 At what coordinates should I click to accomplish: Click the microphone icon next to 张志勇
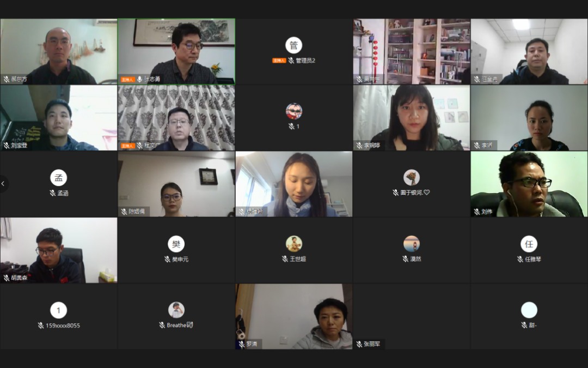click(139, 79)
